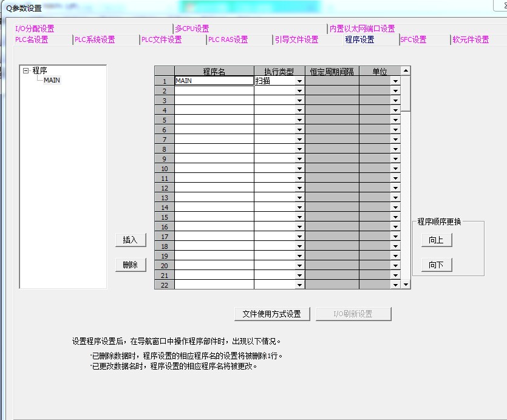This screenshot has width=507, height=420.
Task: Click program name field in row 2
Action: click(214, 90)
